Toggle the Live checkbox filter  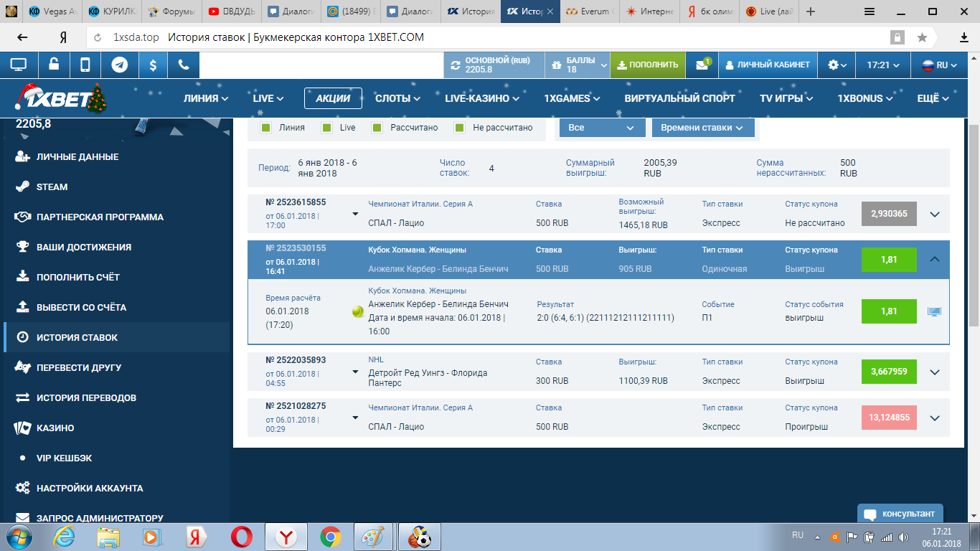(327, 128)
